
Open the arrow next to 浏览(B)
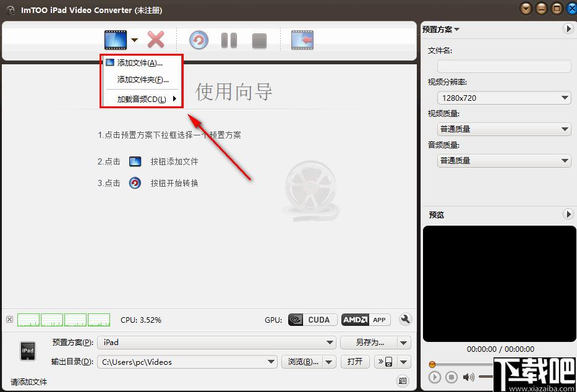tap(329, 362)
